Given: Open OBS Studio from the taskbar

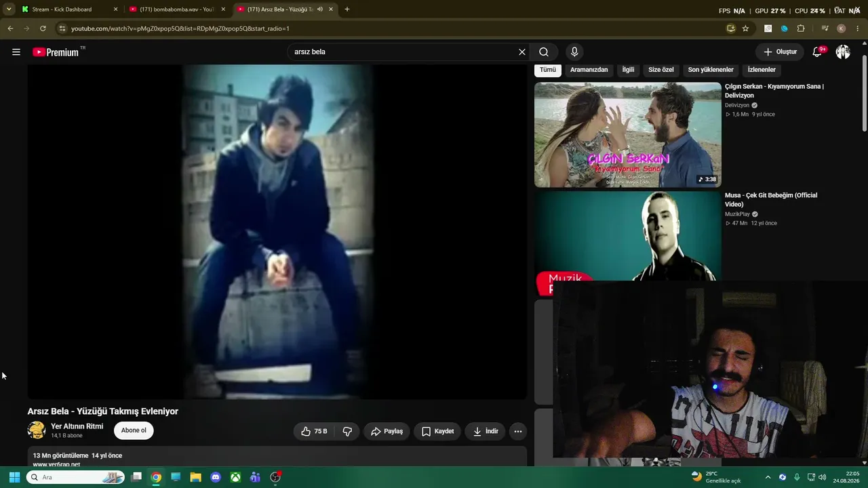Looking at the screenshot, I should [275, 477].
